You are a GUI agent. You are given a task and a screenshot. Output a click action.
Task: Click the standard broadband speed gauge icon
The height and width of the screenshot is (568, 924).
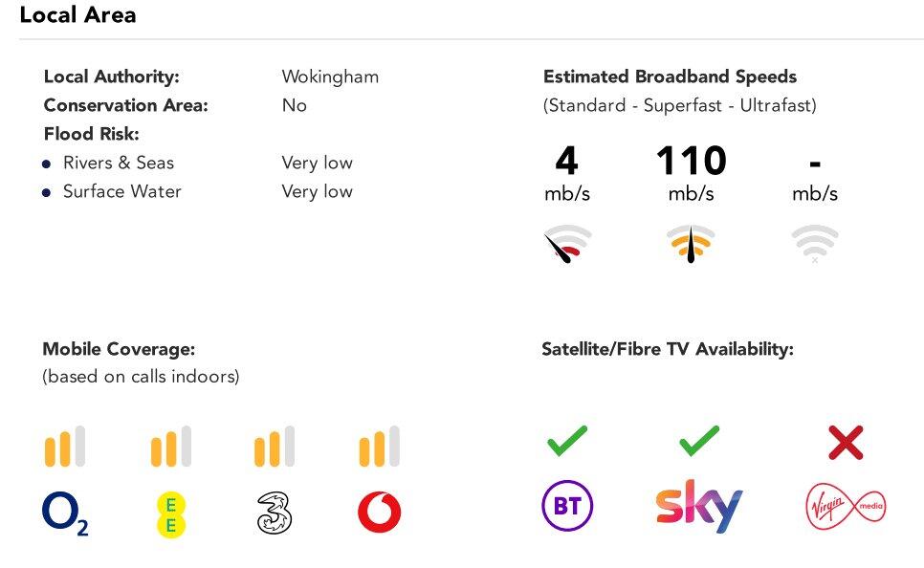[567, 244]
